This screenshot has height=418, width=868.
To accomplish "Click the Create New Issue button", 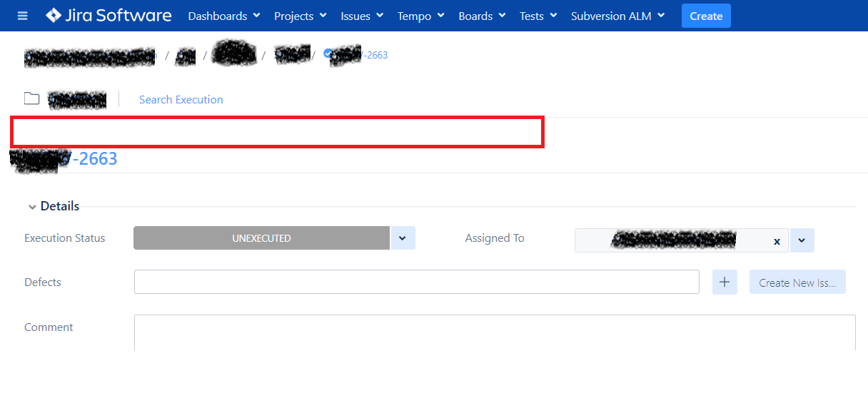I will [797, 282].
